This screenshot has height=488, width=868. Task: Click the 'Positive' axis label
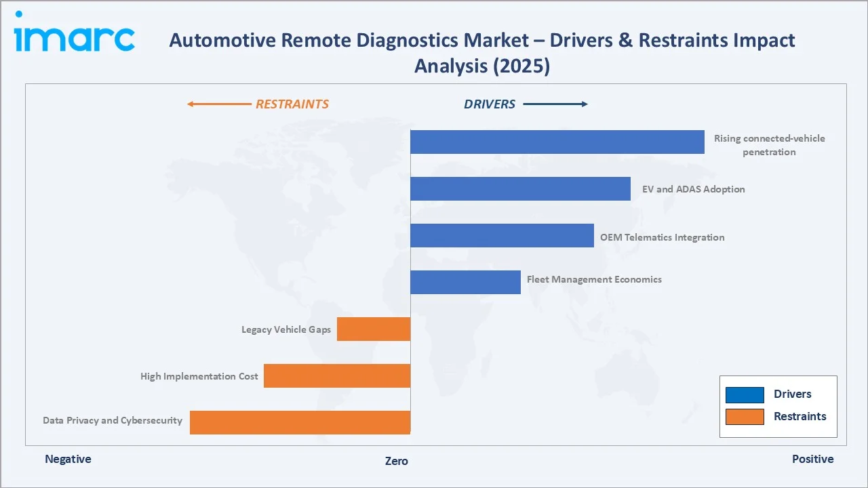[x=813, y=459]
